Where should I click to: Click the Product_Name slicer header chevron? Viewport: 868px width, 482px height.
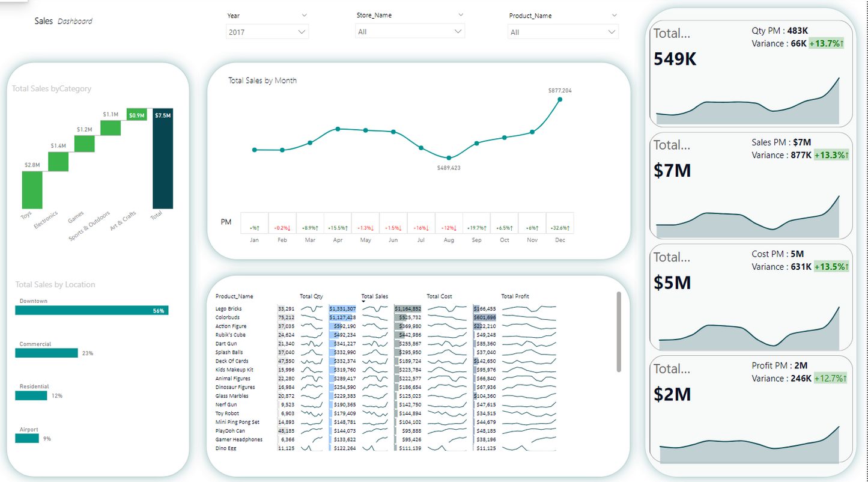pyautogui.click(x=614, y=16)
